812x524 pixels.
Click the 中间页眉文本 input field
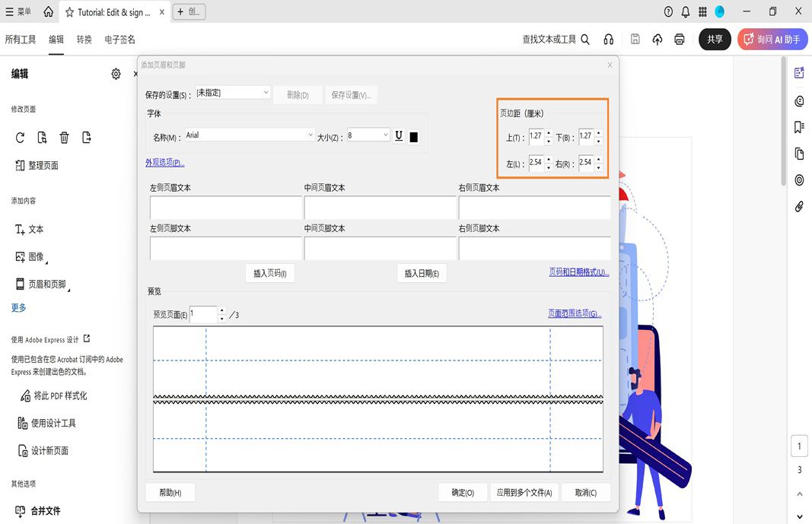[381, 207]
